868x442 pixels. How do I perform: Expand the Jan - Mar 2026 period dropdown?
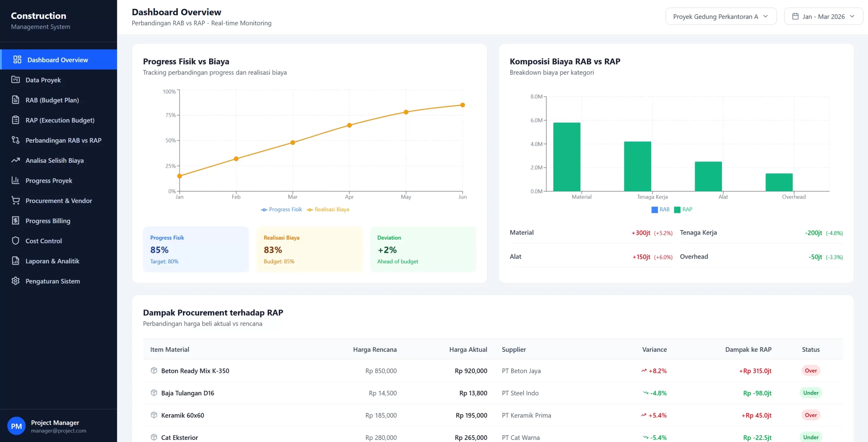(823, 16)
